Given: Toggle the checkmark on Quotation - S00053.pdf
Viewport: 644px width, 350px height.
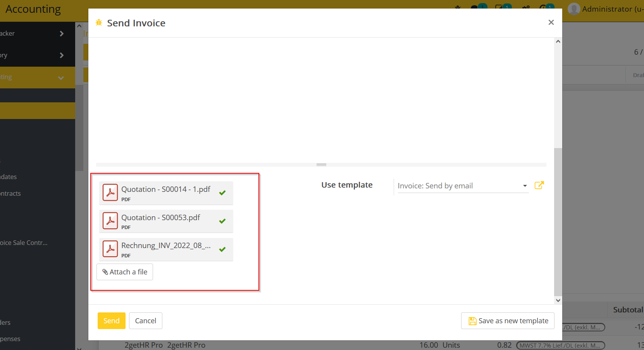Looking at the screenshot, I should coord(223,221).
